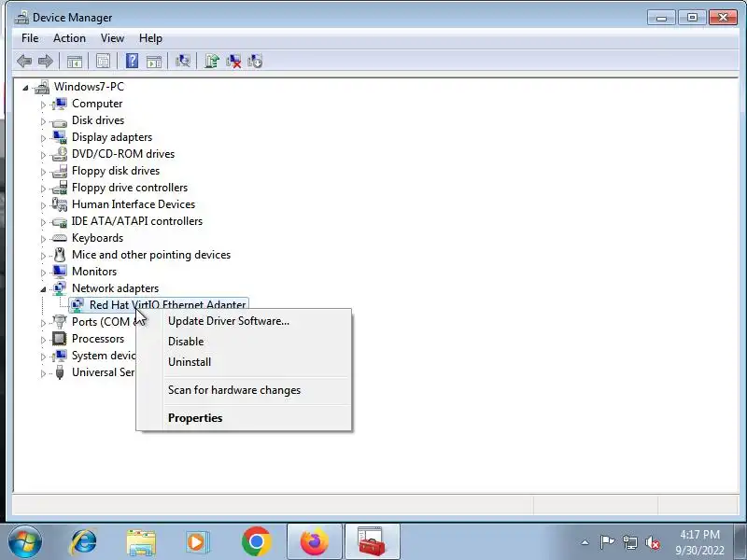Open the View menu
Viewport: 747px width, 560px height.
coord(112,38)
